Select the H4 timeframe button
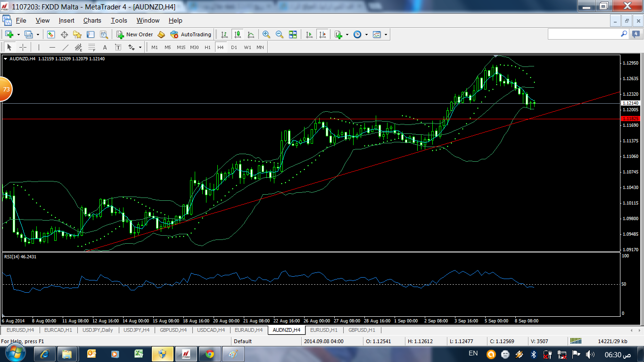The height and width of the screenshot is (362, 644). point(221,47)
